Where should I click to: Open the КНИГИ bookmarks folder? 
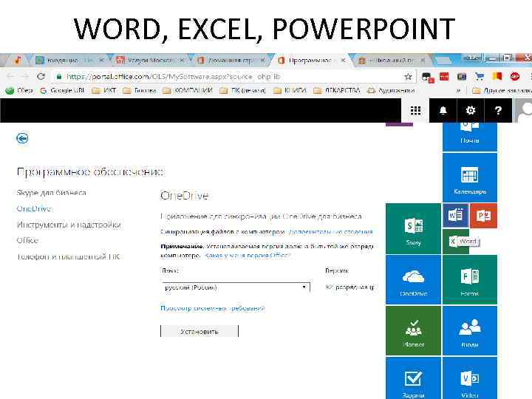point(290,91)
